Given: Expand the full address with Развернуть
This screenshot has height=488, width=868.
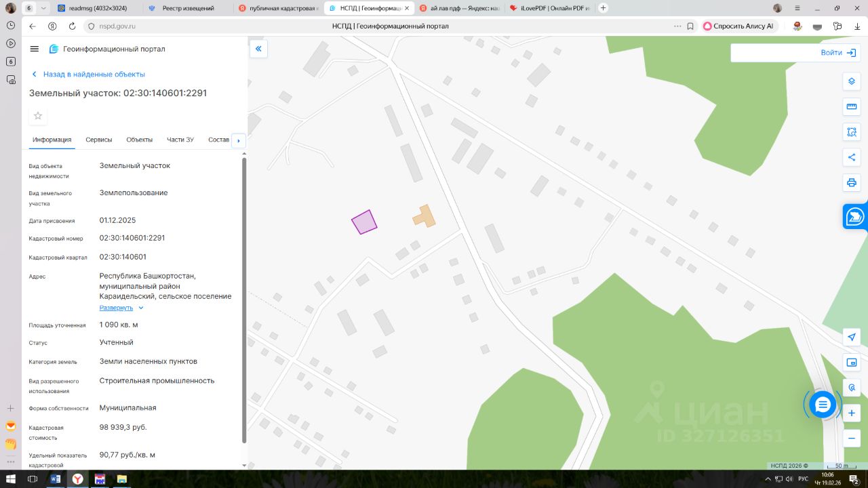Looking at the screenshot, I should (x=122, y=308).
